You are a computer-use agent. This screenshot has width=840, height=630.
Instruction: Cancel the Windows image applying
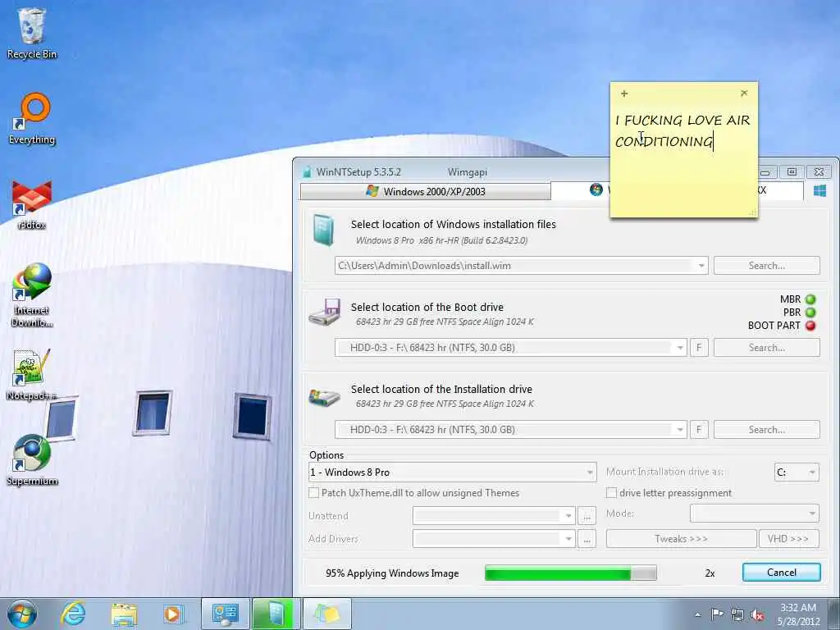tap(781, 572)
